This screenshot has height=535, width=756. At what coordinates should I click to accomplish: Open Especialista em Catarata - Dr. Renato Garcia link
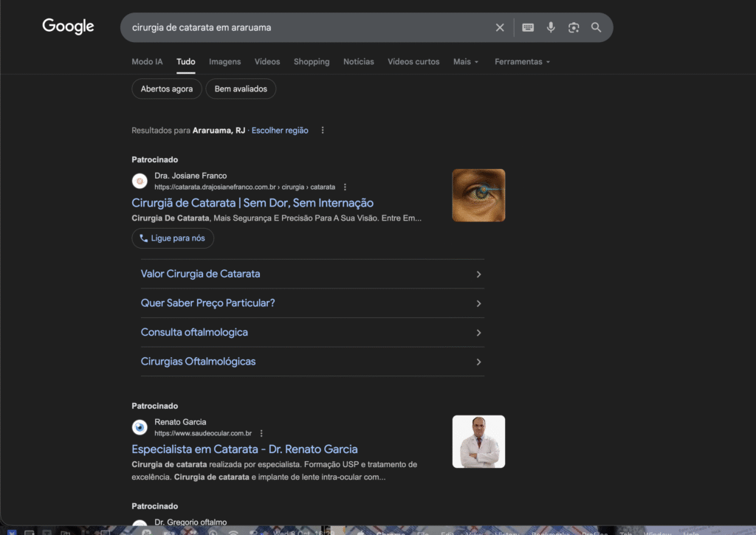(244, 449)
